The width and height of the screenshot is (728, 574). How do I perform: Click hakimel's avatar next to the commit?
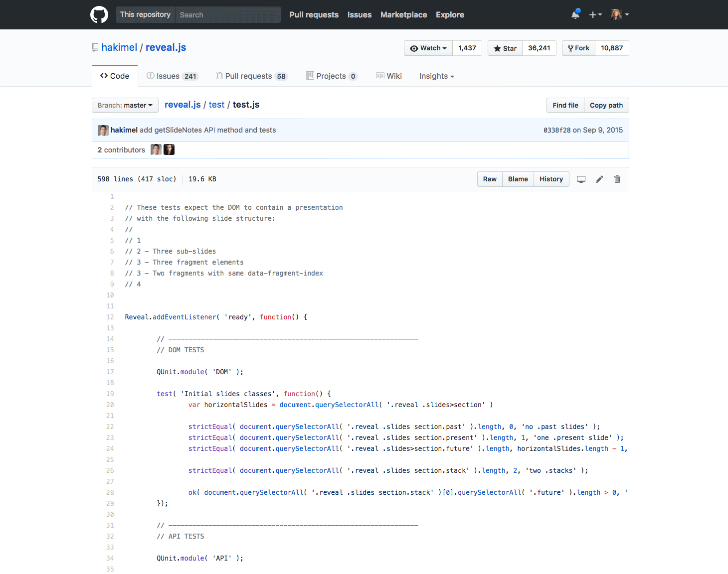[x=103, y=130]
